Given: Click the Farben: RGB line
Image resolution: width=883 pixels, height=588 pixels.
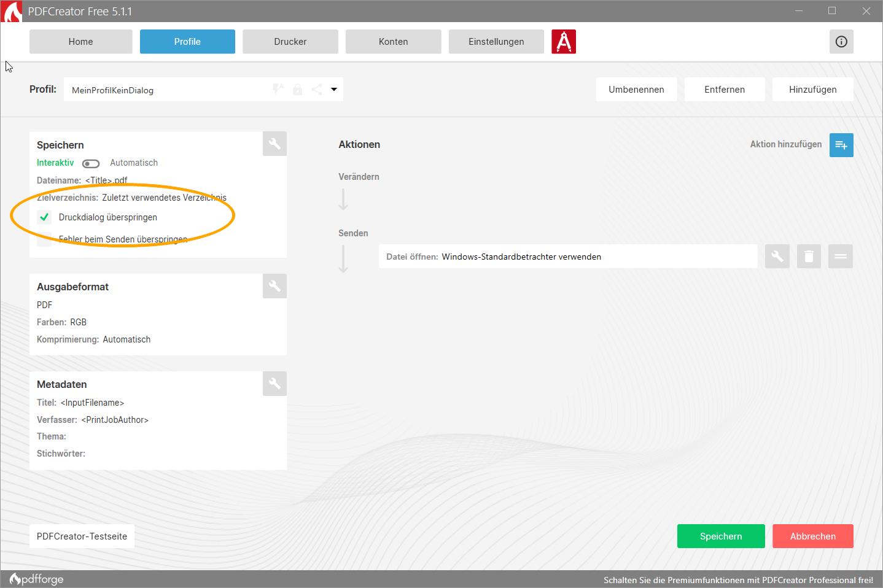Looking at the screenshot, I should click(61, 322).
